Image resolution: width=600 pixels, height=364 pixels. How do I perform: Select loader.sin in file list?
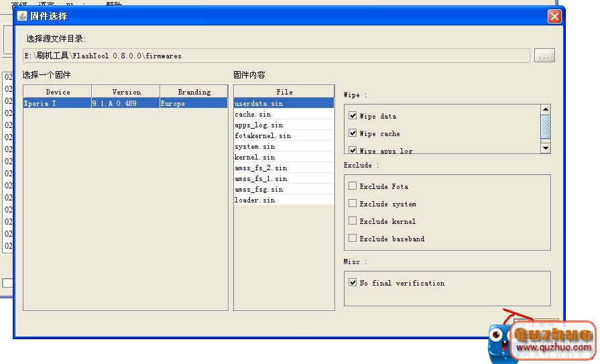284,200
